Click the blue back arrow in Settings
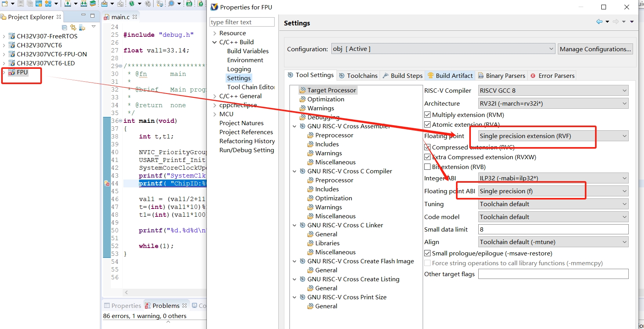Screen dimensions: 644x329 pyautogui.click(x=599, y=22)
